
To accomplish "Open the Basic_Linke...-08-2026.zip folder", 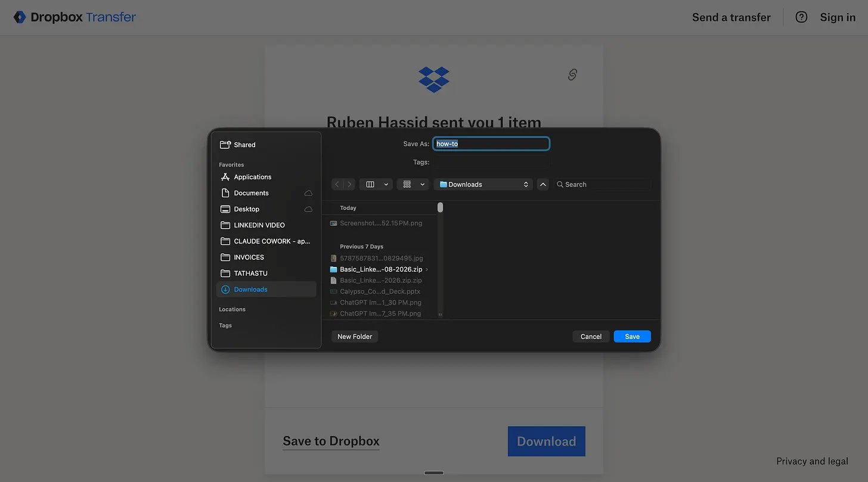I will [380, 269].
